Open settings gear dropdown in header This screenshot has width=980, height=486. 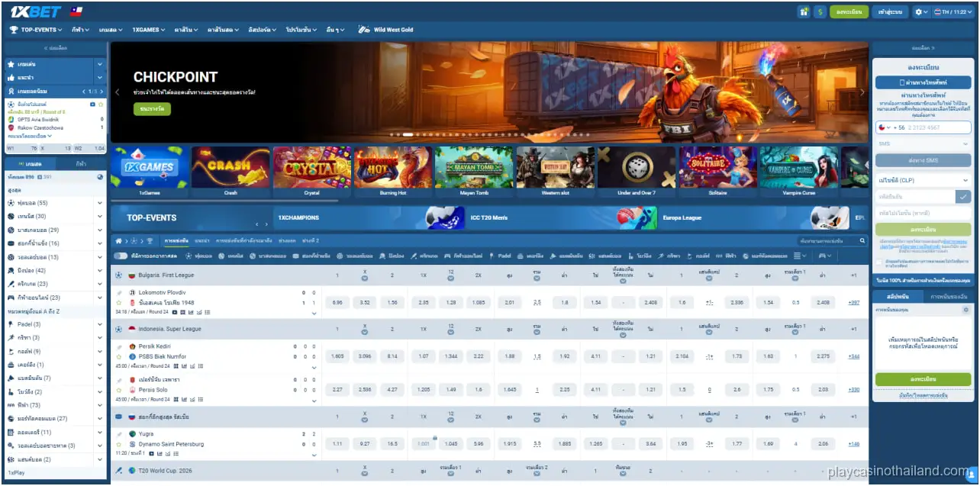tap(922, 11)
